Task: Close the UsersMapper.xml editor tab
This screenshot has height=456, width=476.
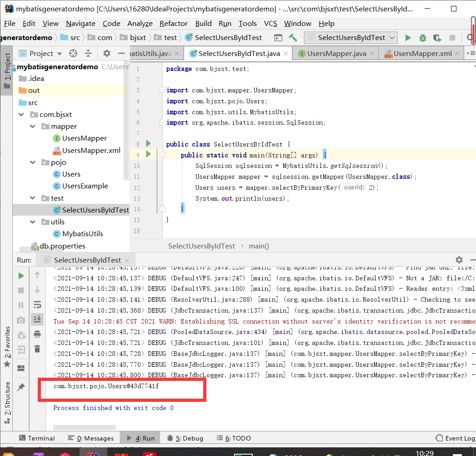Action: pyautogui.click(x=457, y=53)
